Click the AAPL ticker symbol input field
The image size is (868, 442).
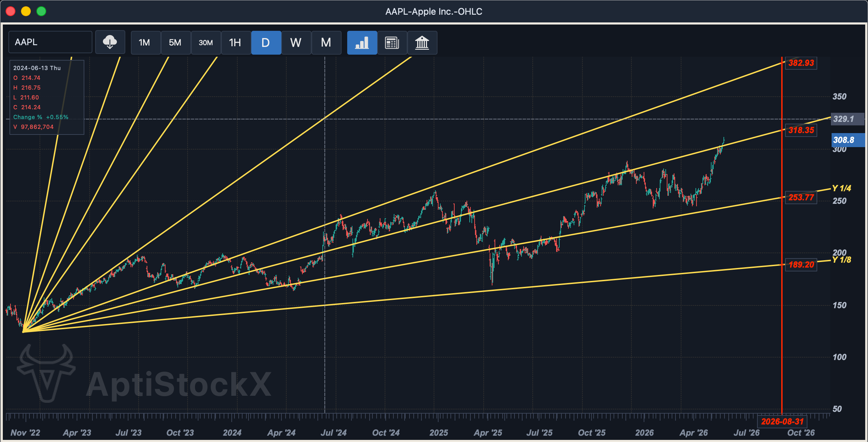pos(50,42)
